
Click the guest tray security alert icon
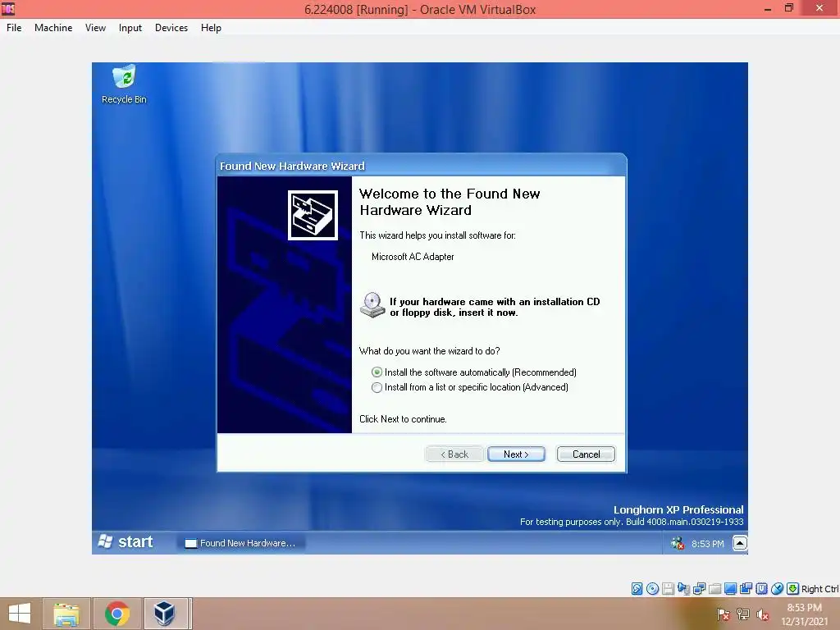pyautogui.click(x=677, y=543)
